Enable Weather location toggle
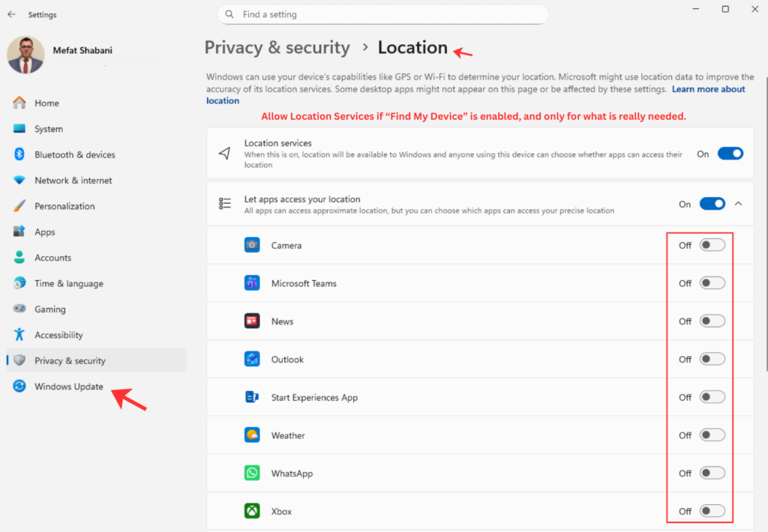Viewport: 768px width, 532px height. [712, 435]
